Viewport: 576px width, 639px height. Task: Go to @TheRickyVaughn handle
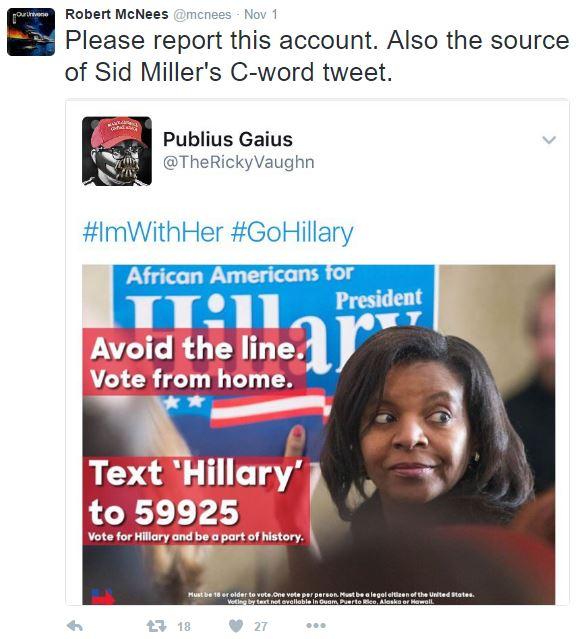(238, 162)
